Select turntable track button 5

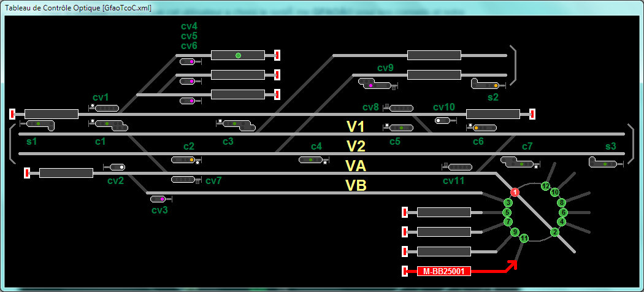point(508,212)
